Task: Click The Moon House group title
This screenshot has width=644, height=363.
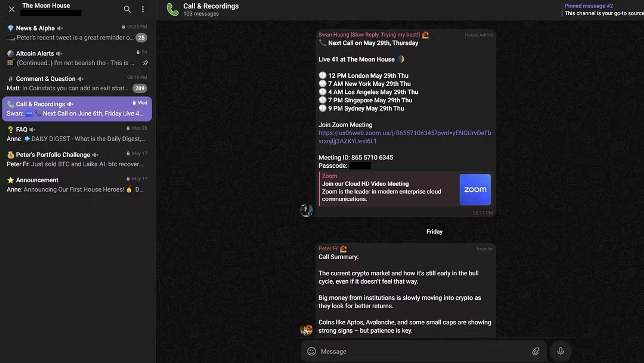Action: (46, 6)
